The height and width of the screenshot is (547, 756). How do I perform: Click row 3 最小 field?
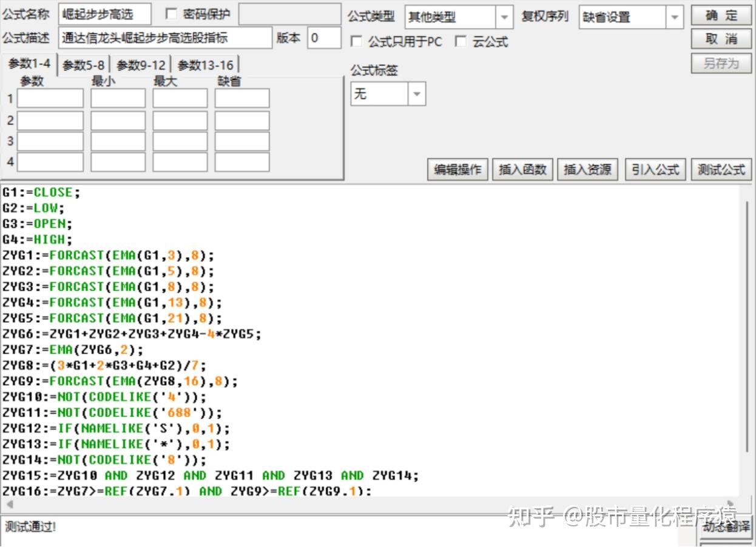tap(118, 141)
